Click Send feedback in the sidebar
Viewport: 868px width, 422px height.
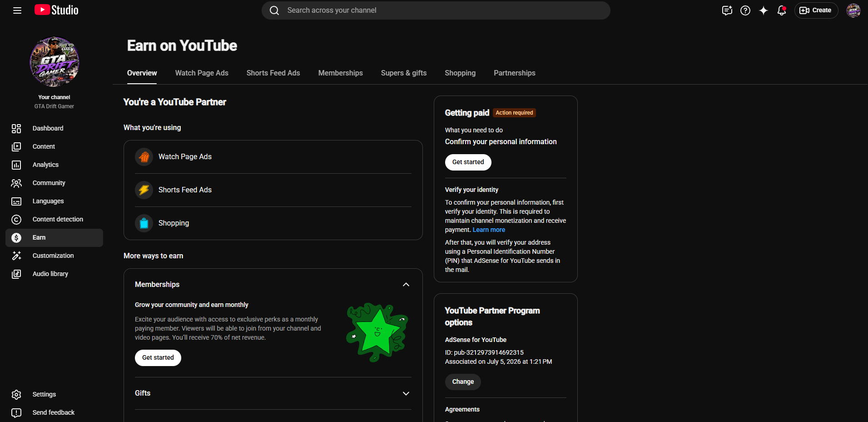(55, 413)
